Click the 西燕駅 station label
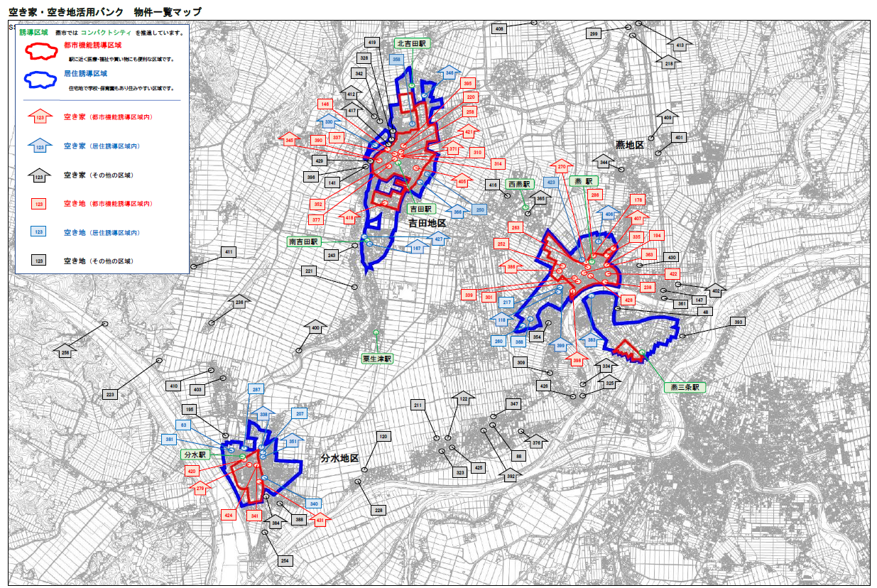This screenshot has height=588, width=877. [x=521, y=183]
